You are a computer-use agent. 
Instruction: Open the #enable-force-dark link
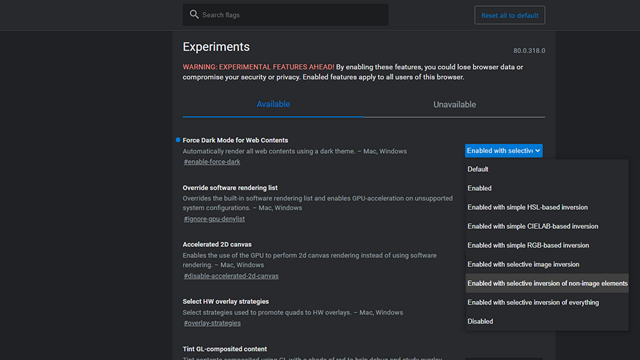[212, 162]
